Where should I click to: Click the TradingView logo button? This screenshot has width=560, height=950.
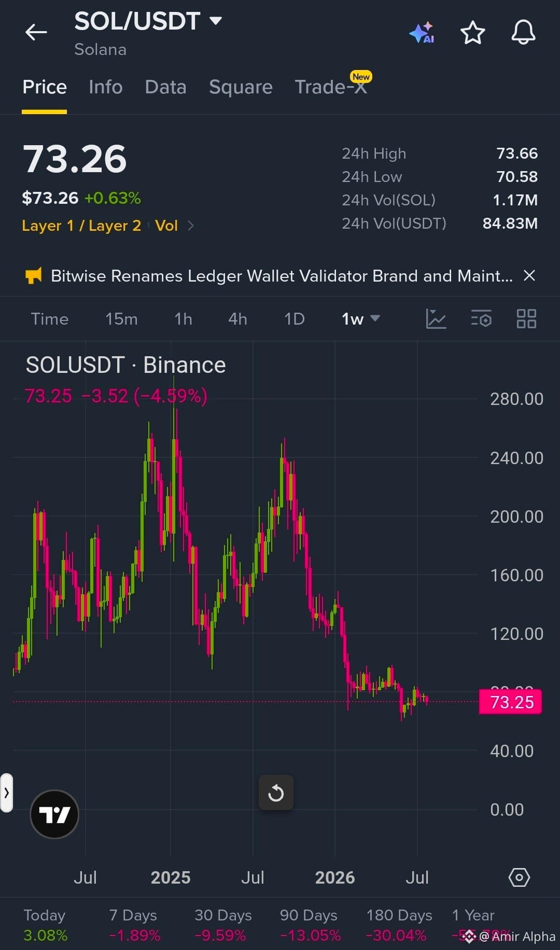[x=54, y=814]
